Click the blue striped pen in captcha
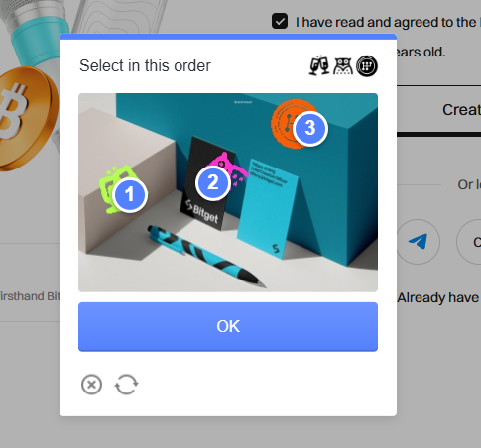Image resolution: width=481 pixels, height=448 pixels. click(x=206, y=257)
